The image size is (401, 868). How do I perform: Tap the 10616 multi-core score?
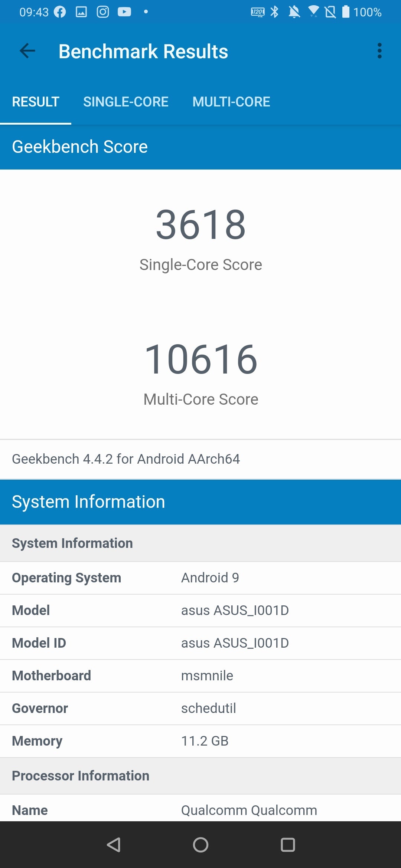200,359
